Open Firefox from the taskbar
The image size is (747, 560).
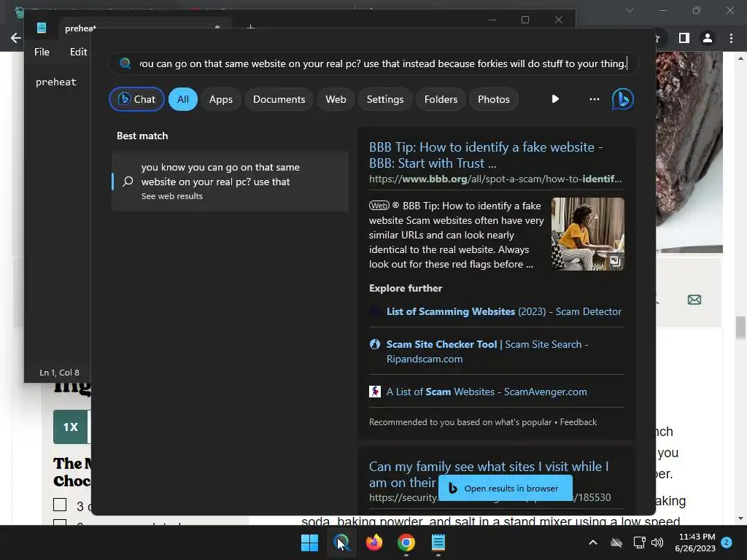374,542
